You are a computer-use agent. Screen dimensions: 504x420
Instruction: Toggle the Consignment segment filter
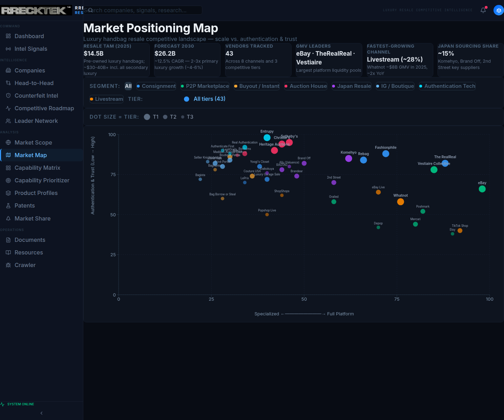(x=156, y=86)
